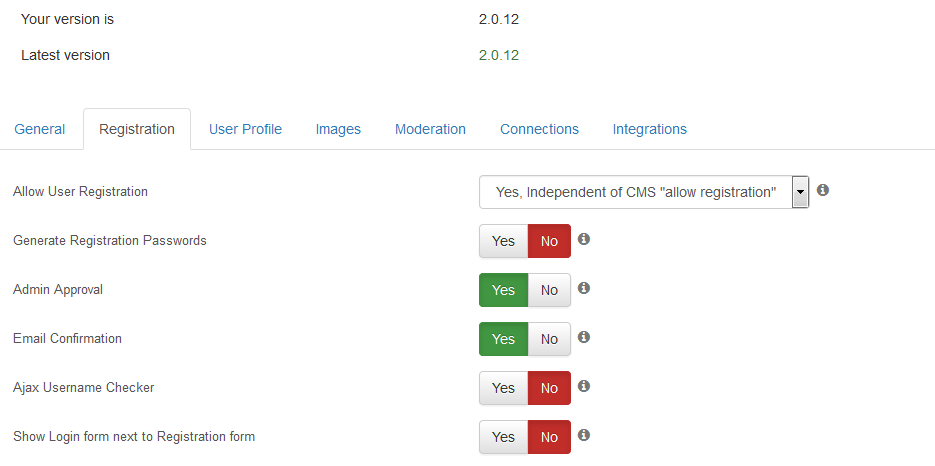This screenshot has height=466, width=935.
Task: Click info icon for Generate Registration Passwords
Action: [x=584, y=239]
